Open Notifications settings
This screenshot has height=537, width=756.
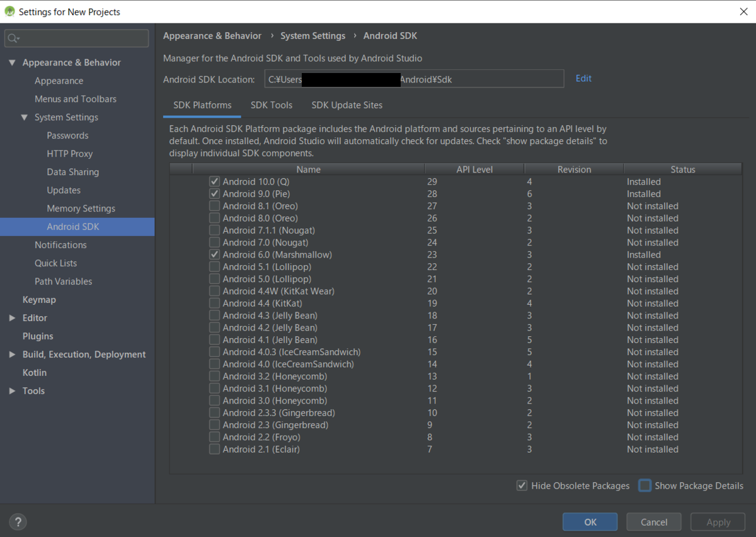click(60, 245)
